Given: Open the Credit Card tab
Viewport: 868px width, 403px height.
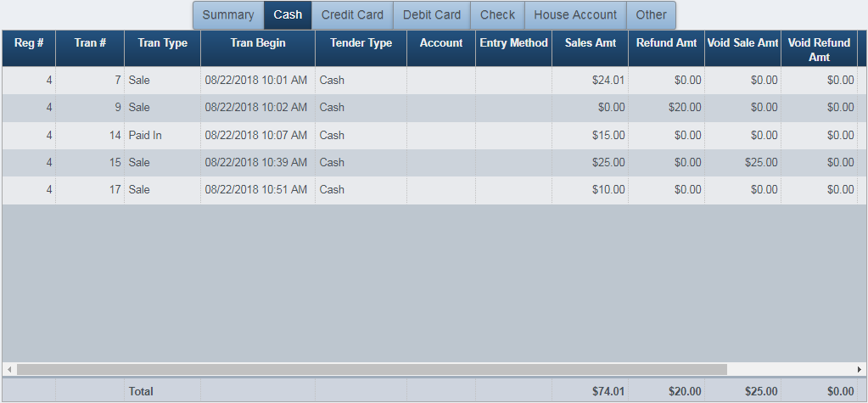Looking at the screenshot, I should pos(352,15).
